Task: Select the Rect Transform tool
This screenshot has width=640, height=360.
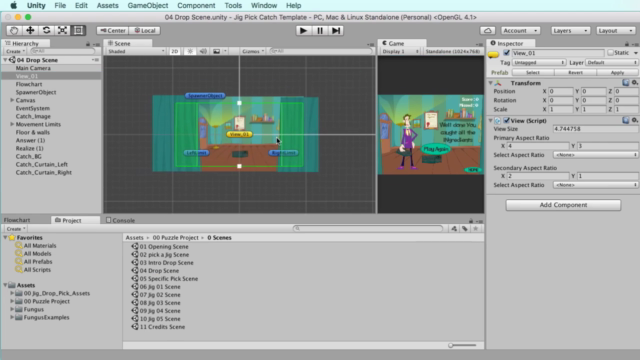Action: (78, 31)
